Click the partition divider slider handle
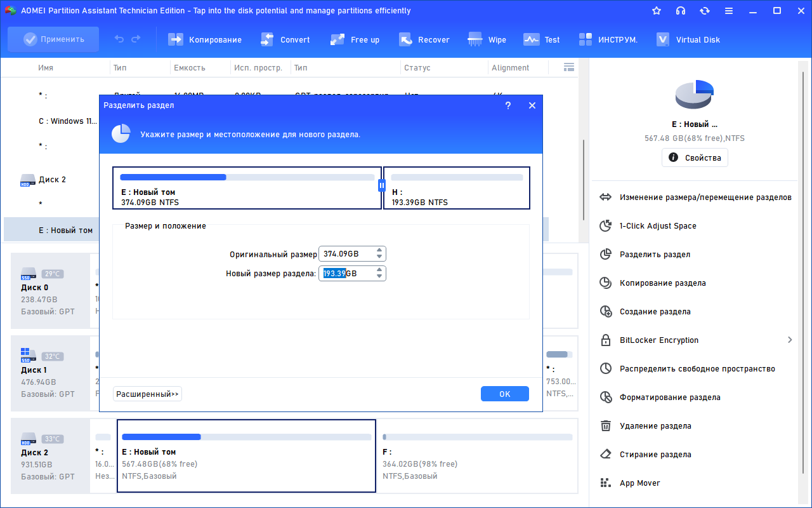This screenshot has width=812, height=508. pos(382,185)
